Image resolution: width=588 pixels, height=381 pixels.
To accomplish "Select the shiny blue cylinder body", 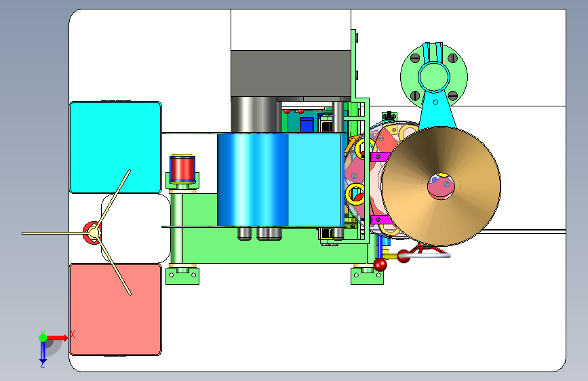I will [281, 180].
